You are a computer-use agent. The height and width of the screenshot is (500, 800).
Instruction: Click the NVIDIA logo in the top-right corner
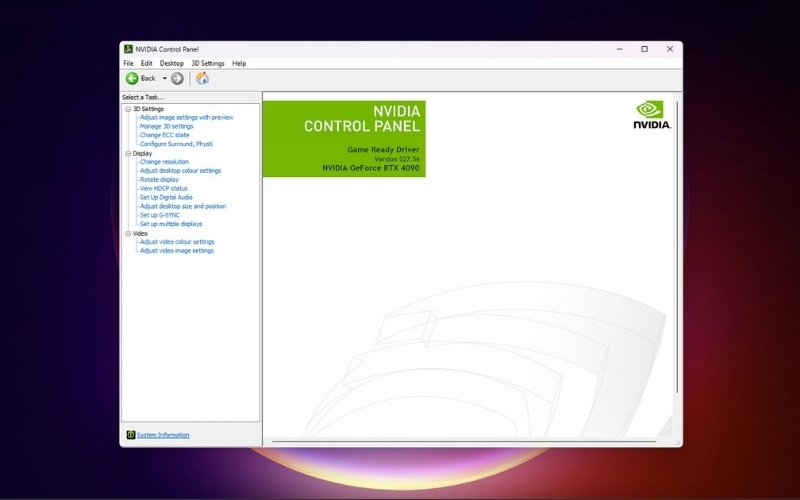(x=652, y=115)
